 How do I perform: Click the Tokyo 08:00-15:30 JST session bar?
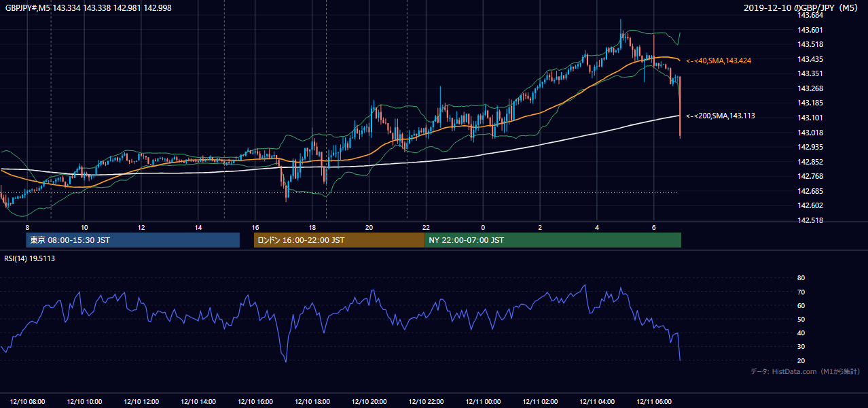point(133,240)
